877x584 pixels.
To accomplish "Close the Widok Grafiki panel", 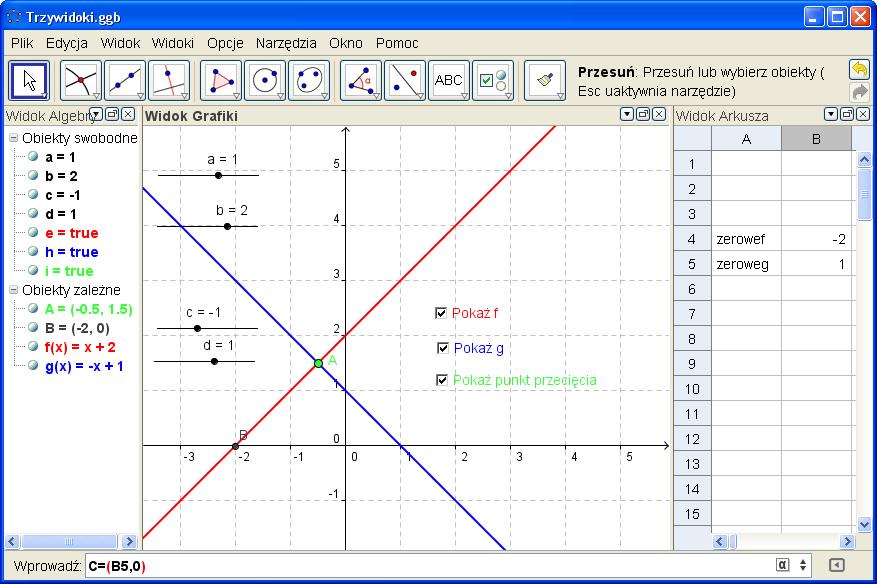I will click(x=659, y=114).
